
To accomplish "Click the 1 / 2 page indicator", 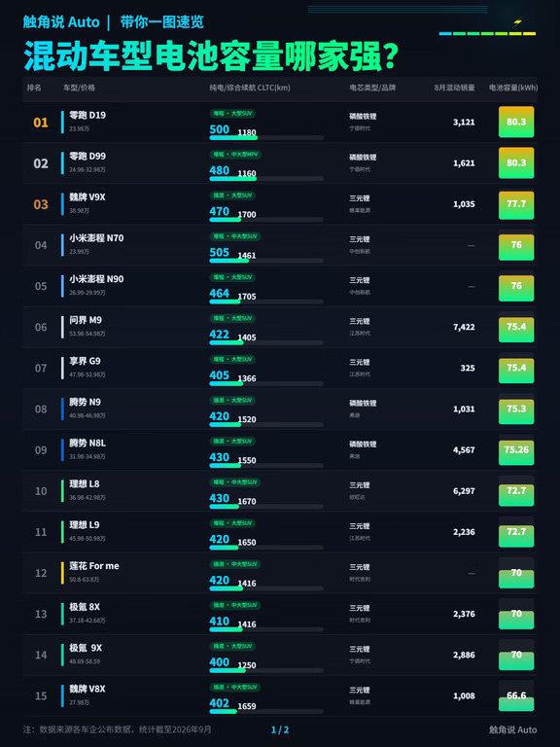I will pyautogui.click(x=280, y=729).
